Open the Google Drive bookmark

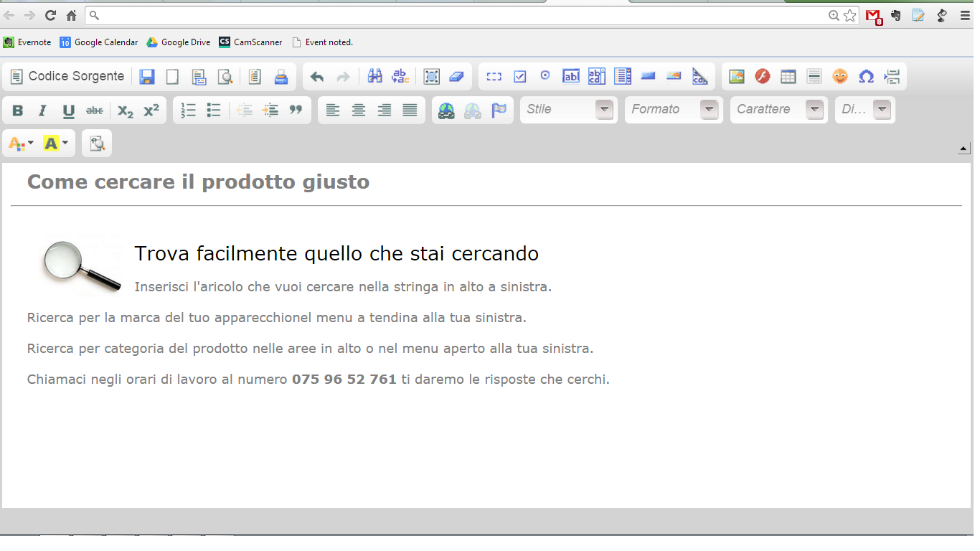coord(179,42)
